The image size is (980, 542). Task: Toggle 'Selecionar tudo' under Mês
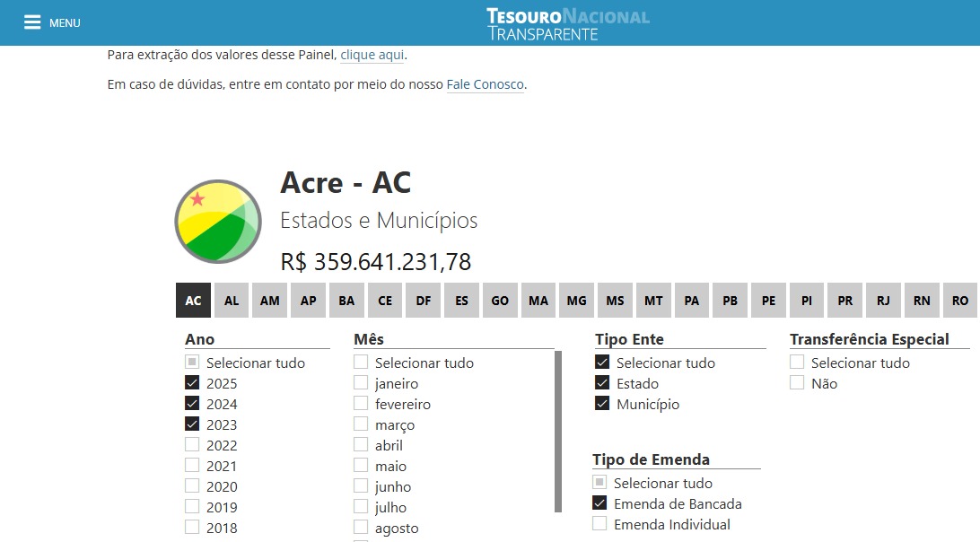click(x=361, y=363)
